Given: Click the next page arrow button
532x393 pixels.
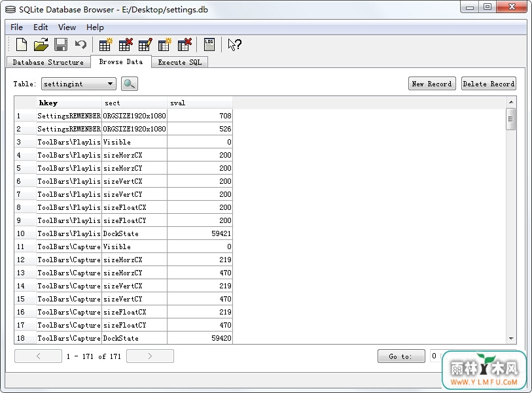Looking at the screenshot, I should 150,356.
